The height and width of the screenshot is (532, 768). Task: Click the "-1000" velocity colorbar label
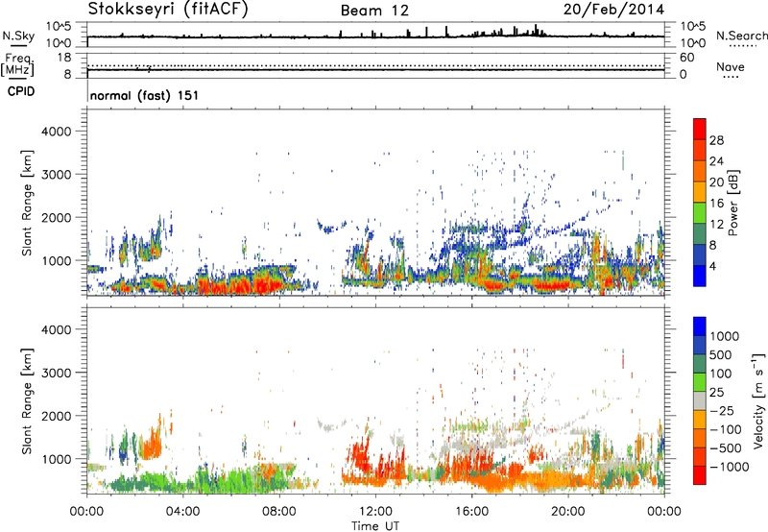pyautogui.click(x=730, y=467)
